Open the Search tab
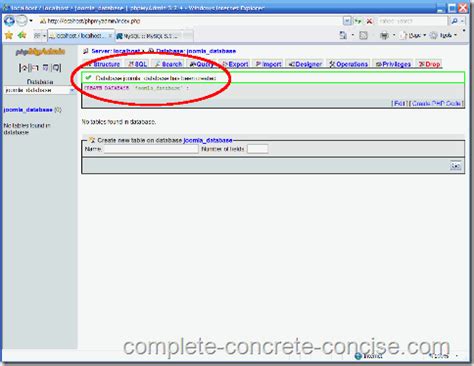The image size is (474, 366). click(168, 64)
